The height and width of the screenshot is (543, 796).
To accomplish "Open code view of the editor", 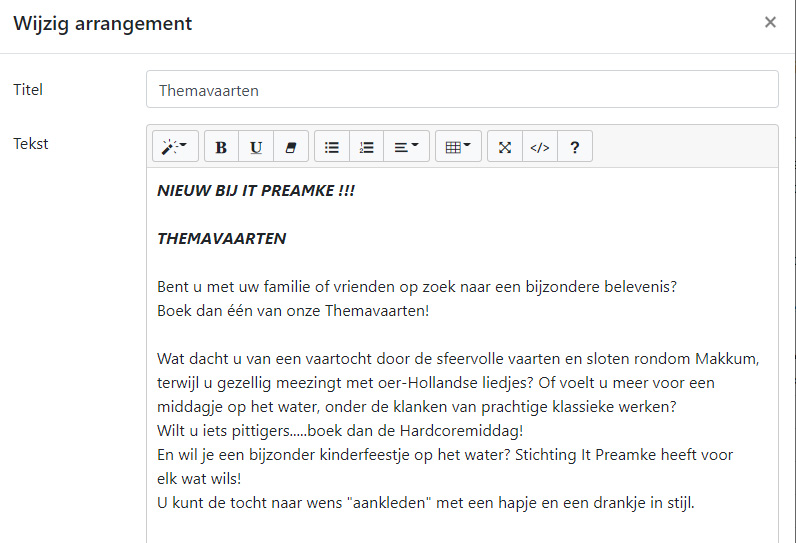I will (540, 147).
